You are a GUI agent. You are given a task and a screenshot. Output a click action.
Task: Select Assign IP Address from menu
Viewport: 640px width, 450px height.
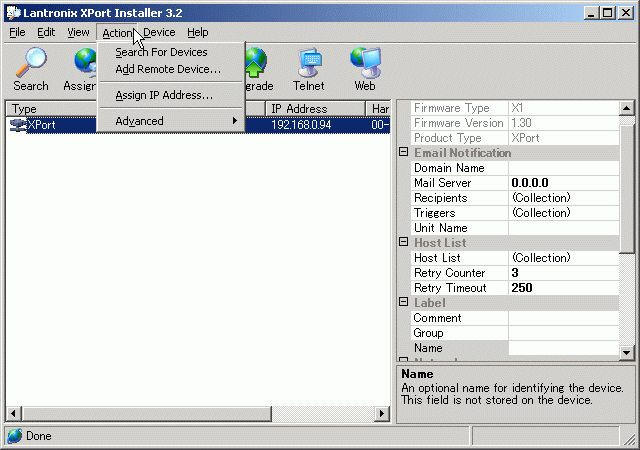click(171, 95)
